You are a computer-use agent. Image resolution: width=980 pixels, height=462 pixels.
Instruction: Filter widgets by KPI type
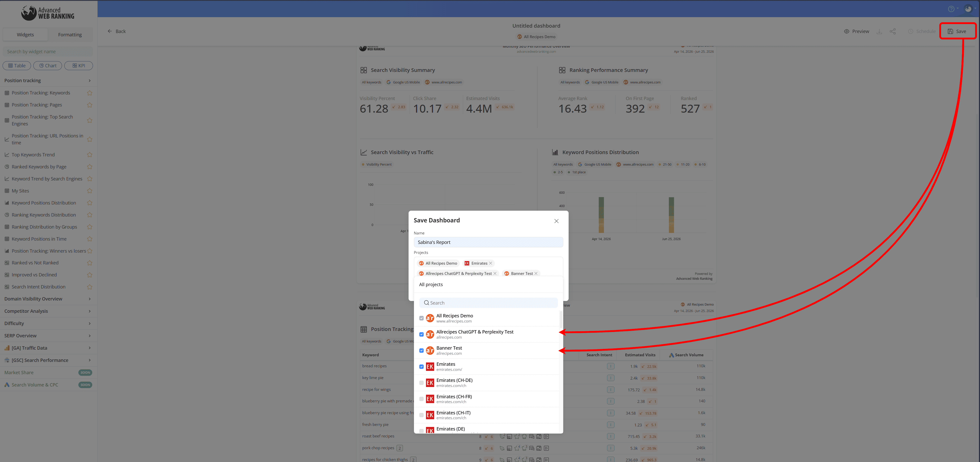pyautogui.click(x=78, y=66)
